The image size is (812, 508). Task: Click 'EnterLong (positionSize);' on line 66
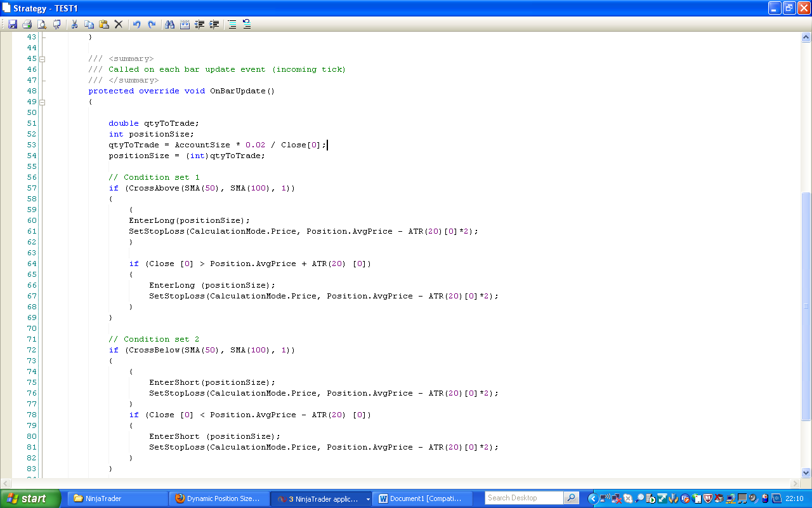click(213, 285)
